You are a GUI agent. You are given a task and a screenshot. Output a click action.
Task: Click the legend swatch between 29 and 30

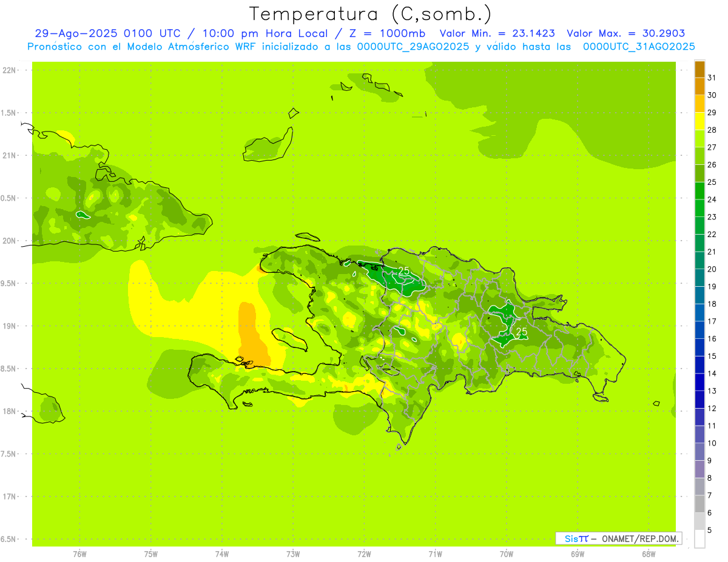(699, 104)
